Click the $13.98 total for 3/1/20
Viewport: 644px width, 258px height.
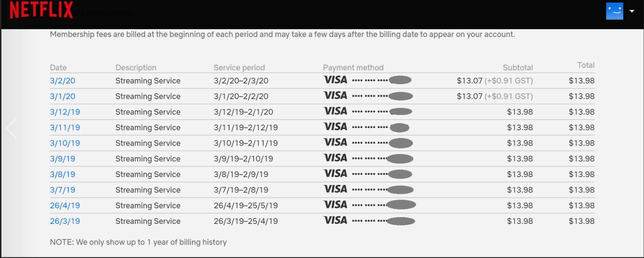(581, 96)
